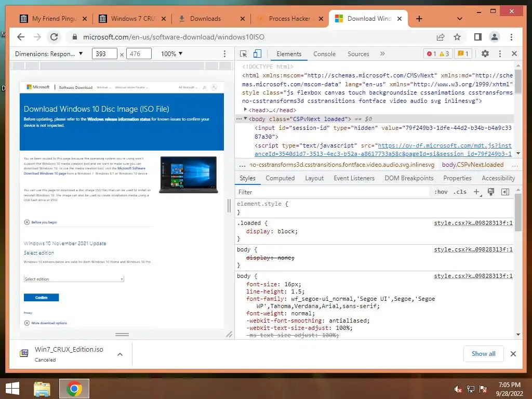Click the muted volume tray icon
Screen dimensions: 532x399
(458, 389)
